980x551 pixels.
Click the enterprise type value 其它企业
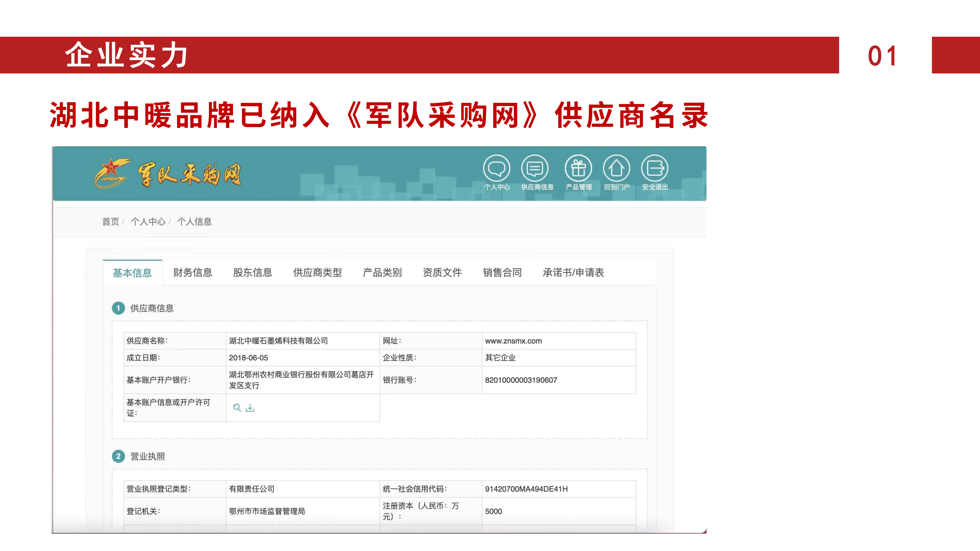[500, 358]
